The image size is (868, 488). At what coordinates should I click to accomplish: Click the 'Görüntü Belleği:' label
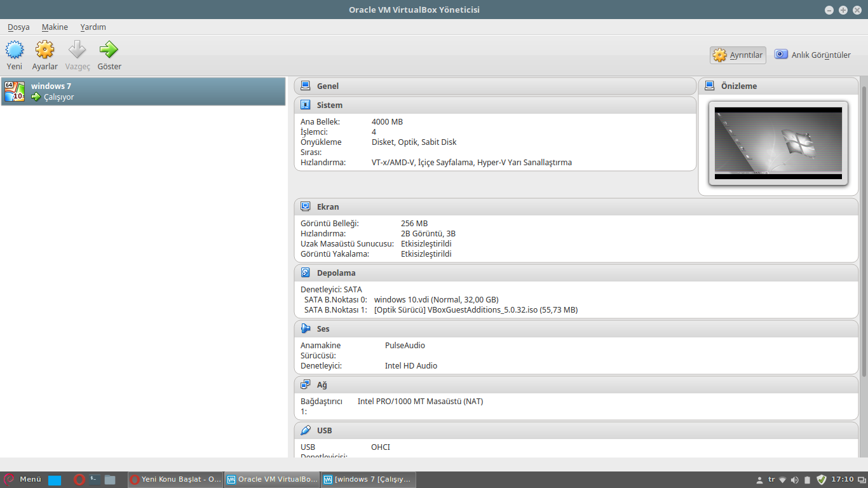(330, 224)
